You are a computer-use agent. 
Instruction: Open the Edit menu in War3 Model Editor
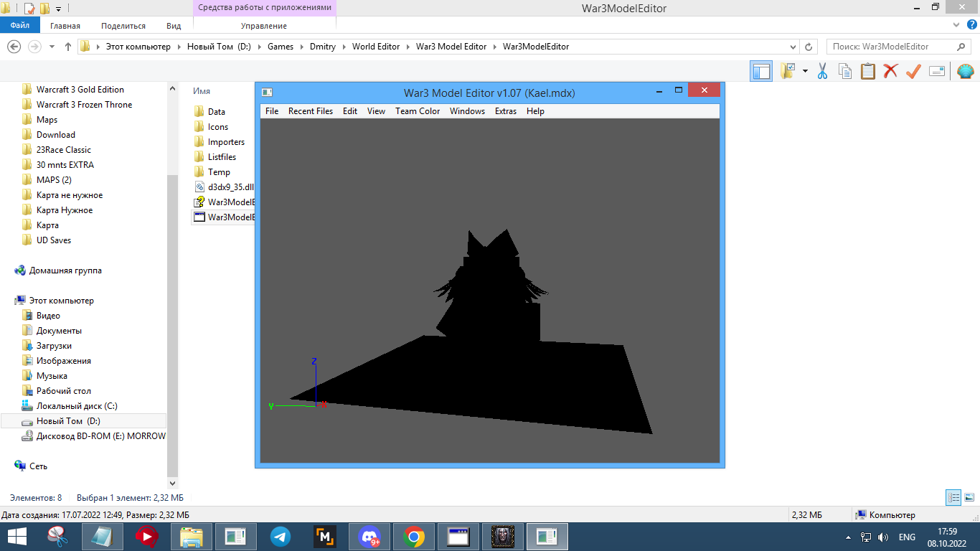tap(350, 111)
